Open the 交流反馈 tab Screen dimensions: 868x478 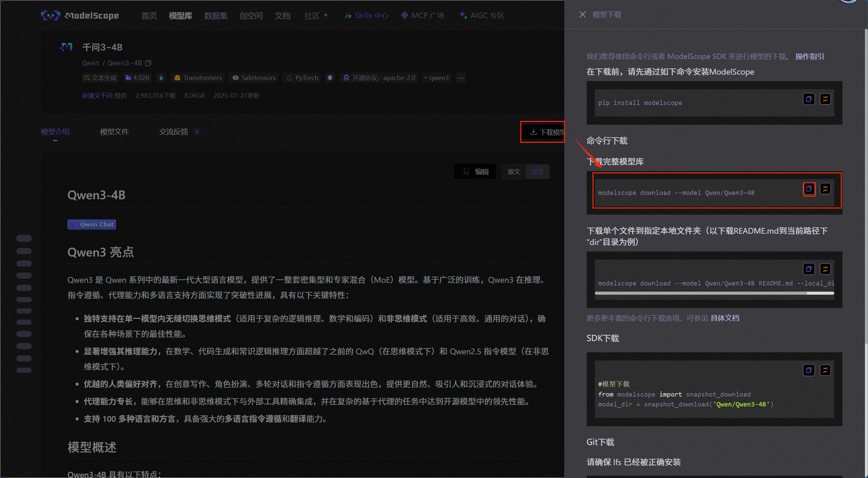pyautogui.click(x=174, y=132)
